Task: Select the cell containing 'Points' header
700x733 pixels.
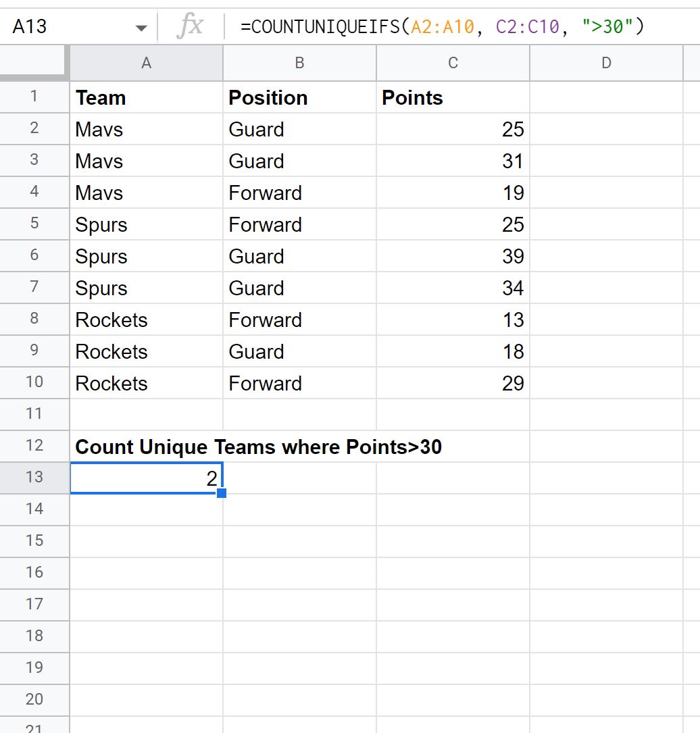Action: click(x=453, y=97)
